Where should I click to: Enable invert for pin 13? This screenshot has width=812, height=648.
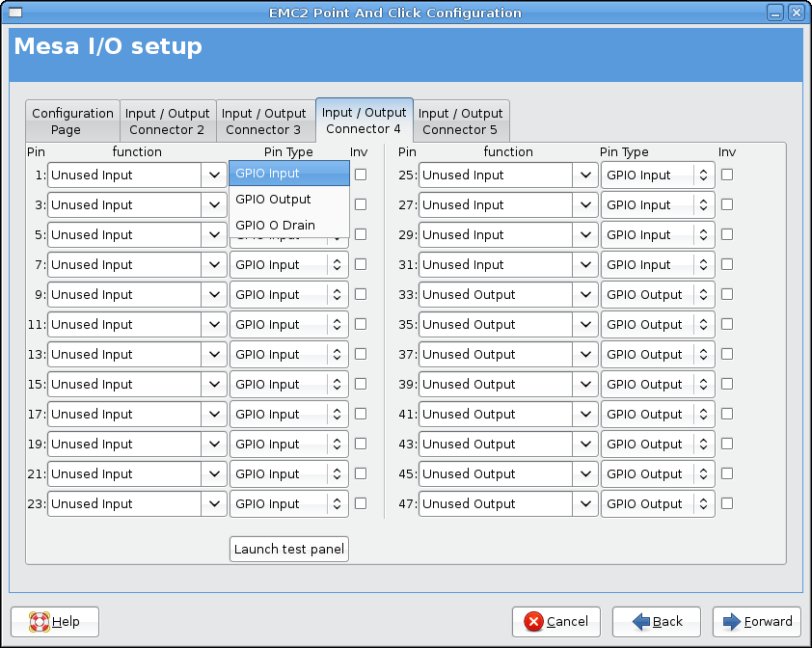point(361,354)
